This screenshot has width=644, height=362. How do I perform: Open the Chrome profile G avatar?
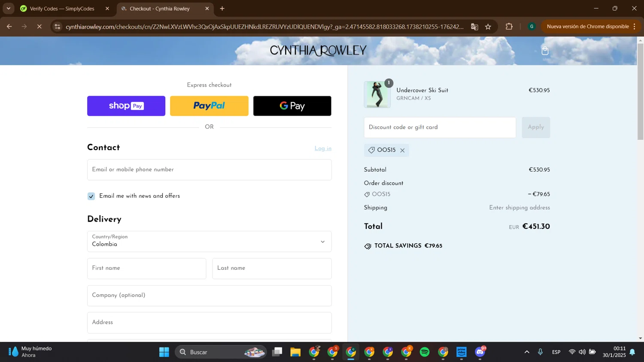(x=532, y=27)
